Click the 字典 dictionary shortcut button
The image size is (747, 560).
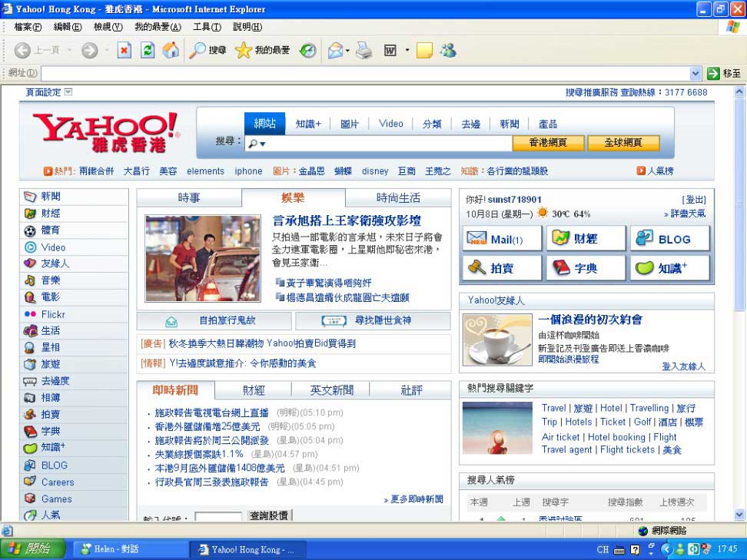(586, 268)
